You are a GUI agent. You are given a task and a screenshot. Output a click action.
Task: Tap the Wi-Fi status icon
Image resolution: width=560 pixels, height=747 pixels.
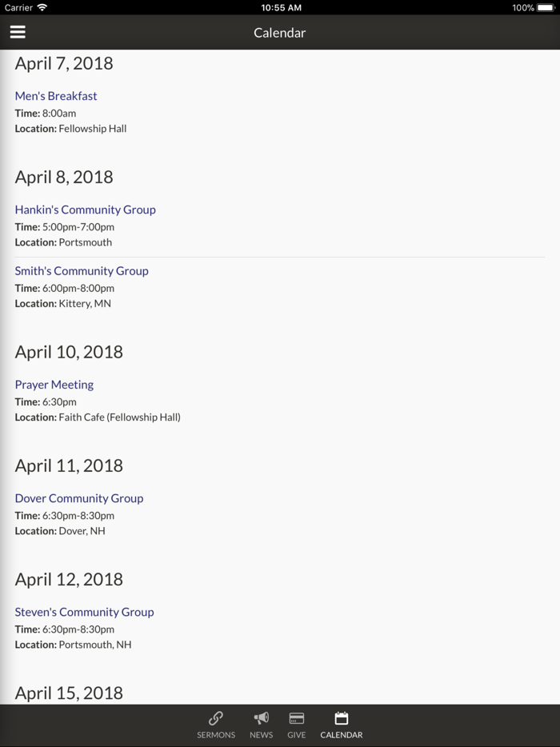42,7
